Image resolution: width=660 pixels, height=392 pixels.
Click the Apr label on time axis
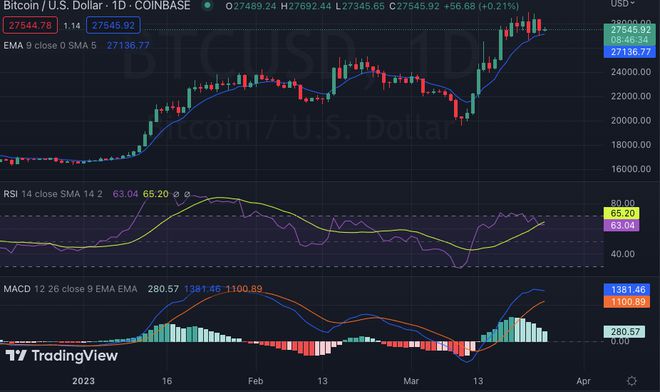pyautogui.click(x=583, y=381)
